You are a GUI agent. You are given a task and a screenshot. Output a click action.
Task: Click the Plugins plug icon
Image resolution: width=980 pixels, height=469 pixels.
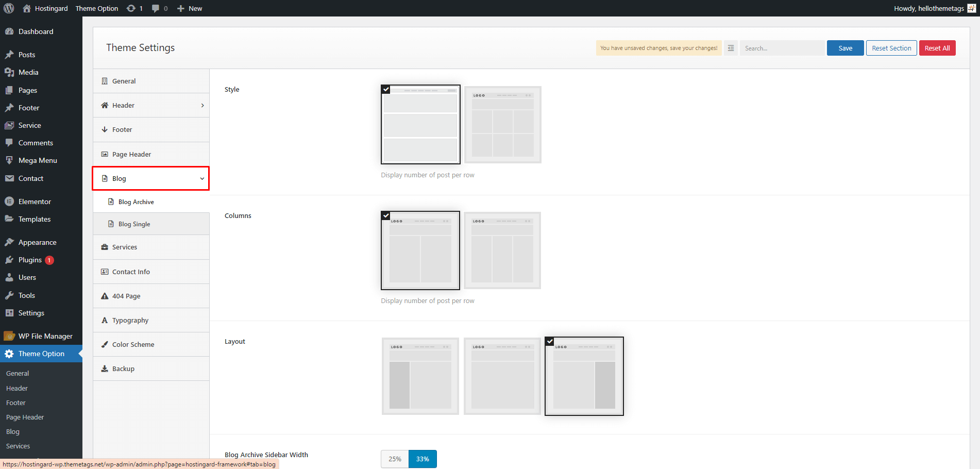[x=9, y=260]
